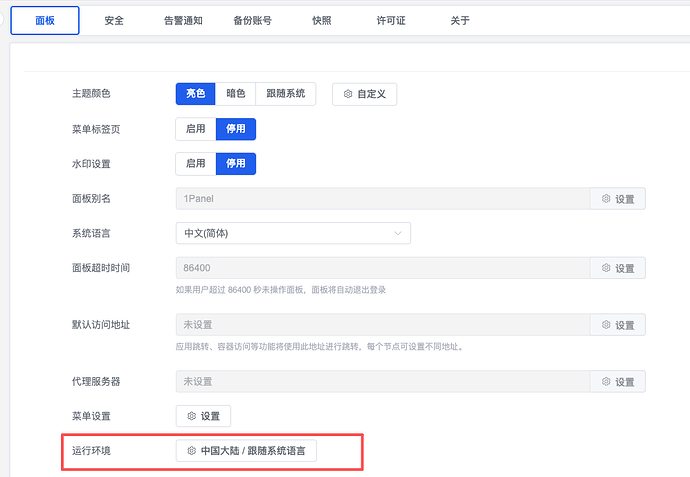The height and width of the screenshot is (477, 690).
Task: Click gear icon in 面板超时时间 设置 button
Action: click(606, 268)
